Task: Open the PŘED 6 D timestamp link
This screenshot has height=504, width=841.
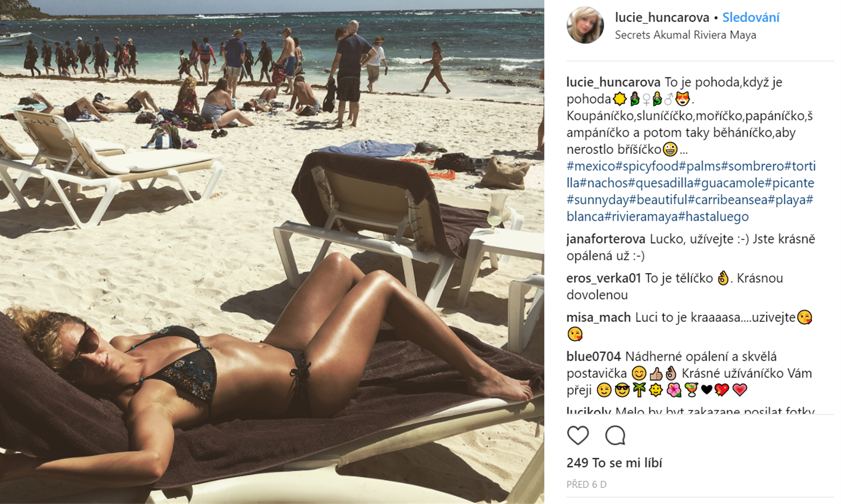Action: coord(586,485)
